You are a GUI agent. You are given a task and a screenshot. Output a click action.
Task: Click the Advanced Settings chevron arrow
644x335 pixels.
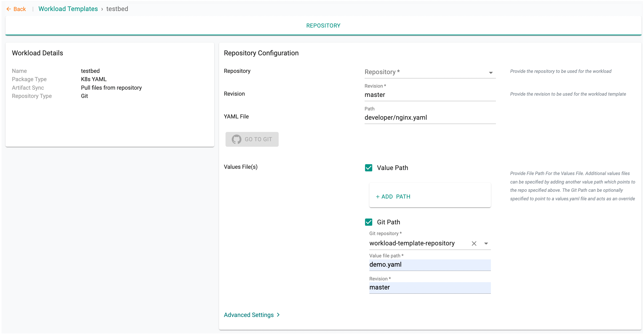(278, 315)
